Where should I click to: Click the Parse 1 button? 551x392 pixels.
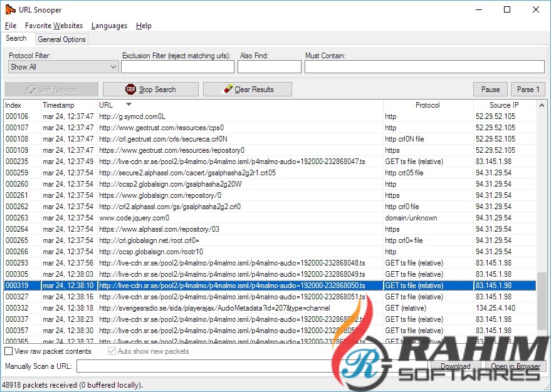click(528, 90)
